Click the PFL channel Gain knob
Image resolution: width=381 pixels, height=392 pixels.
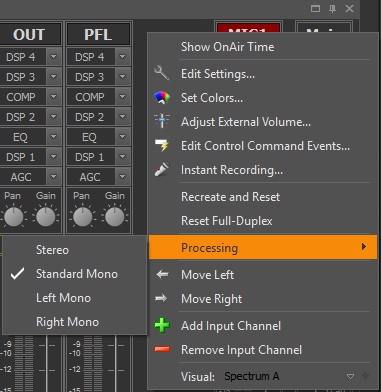pyautogui.click(x=114, y=217)
